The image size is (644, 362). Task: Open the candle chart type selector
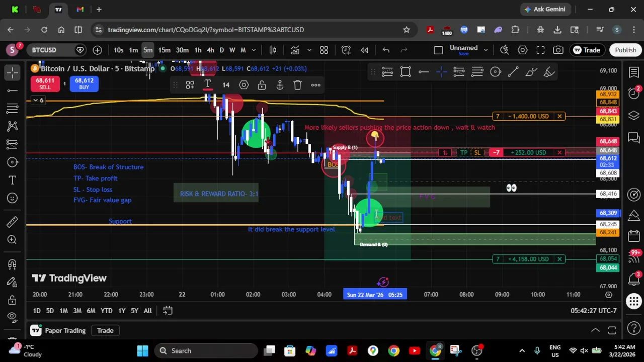click(x=273, y=50)
